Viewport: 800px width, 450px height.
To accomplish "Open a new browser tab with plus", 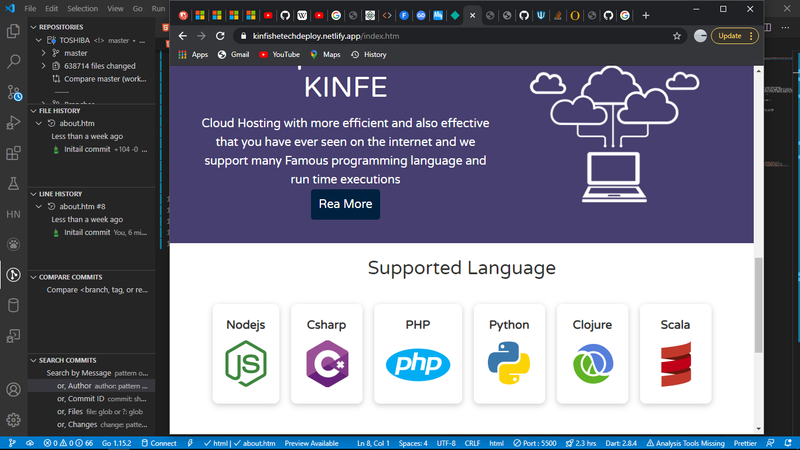I will click(645, 15).
